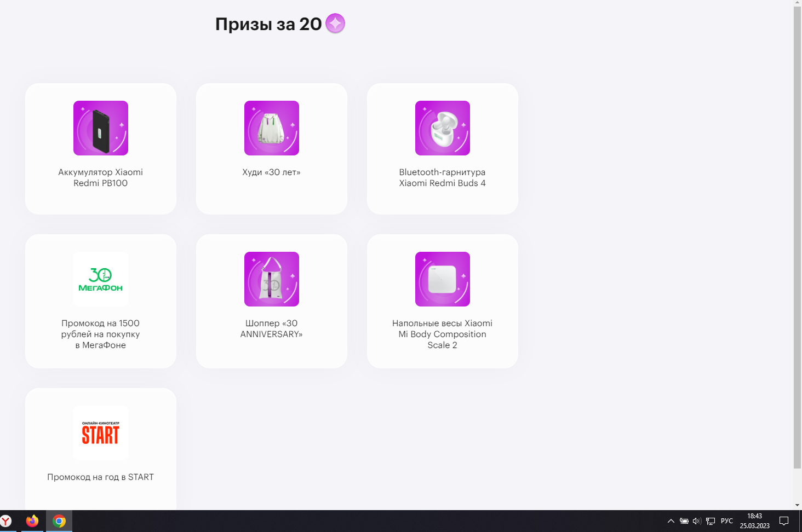Launch Firefox from the taskbar

(32, 521)
